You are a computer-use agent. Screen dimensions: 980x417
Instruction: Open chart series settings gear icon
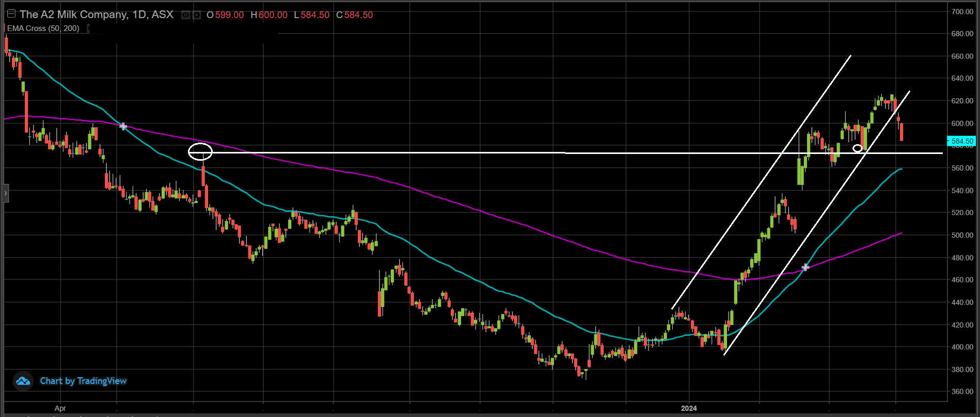[197, 15]
